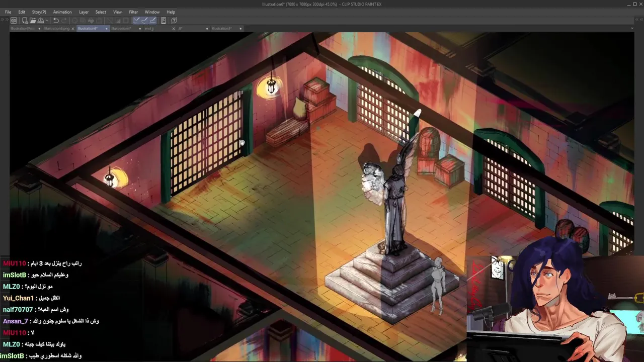Click the Redo arrow icon
644x362 pixels.
click(x=64, y=21)
